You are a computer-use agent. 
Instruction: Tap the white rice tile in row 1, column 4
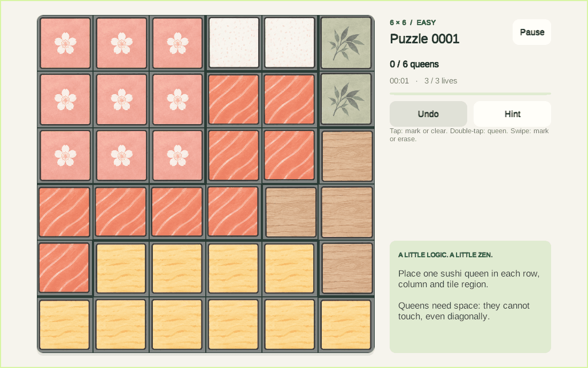point(234,43)
